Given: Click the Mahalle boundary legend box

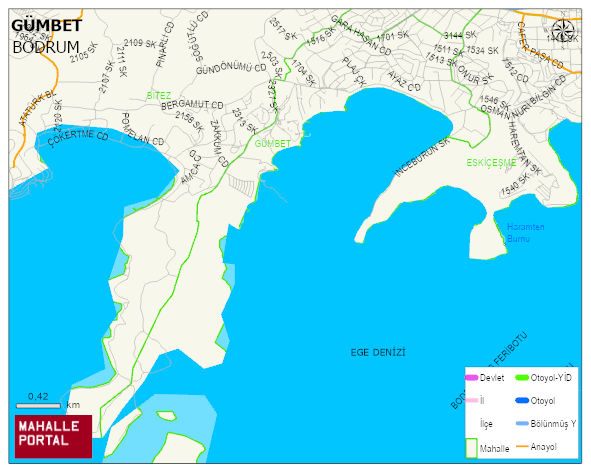Looking at the screenshot, I should (x=472, y=448).
